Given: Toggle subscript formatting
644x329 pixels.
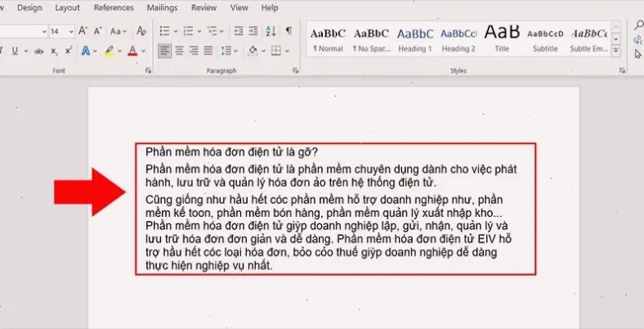Looking at the screenshot, I should coord(54,52).
